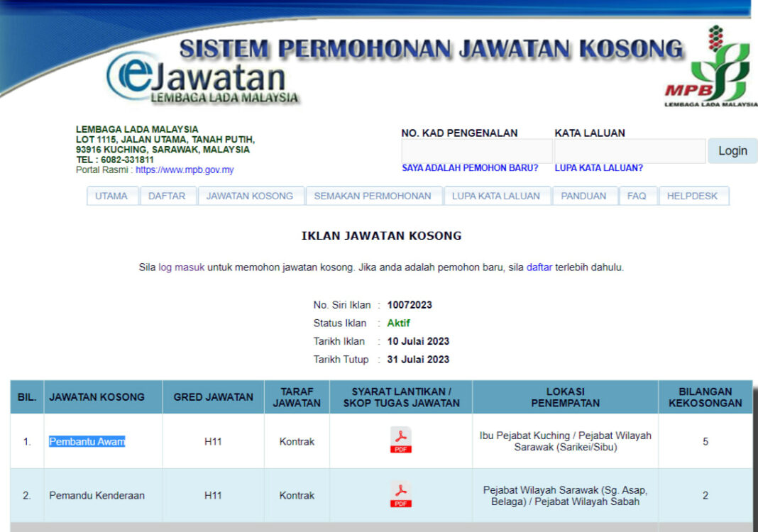Open PDF icon for Pembantu Awam
Viewport: 758px width, 532px height.
click(x=401, y=440)
